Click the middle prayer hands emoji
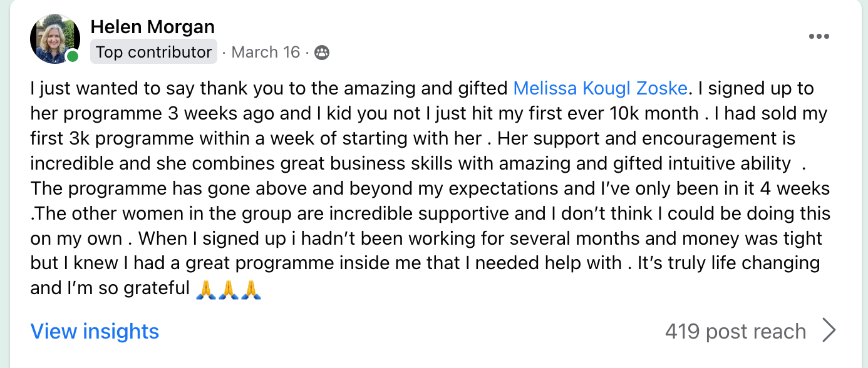The height and width of the screenshot is (368, 868). (x=229, y=289)
